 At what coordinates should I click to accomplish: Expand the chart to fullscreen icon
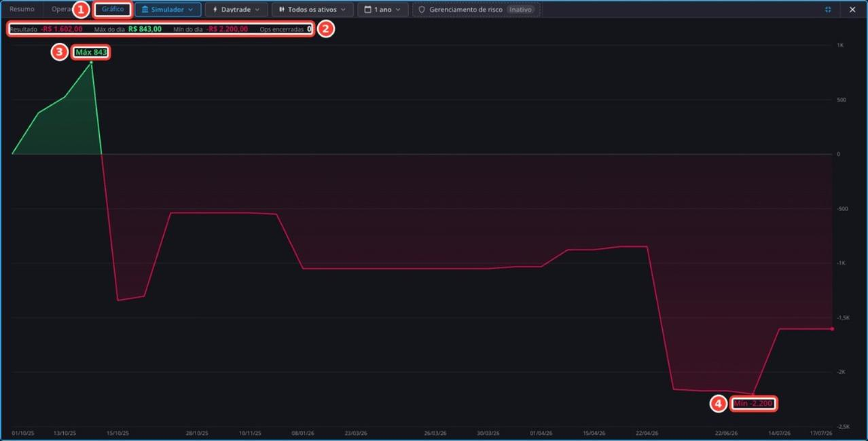click(828, 10)
